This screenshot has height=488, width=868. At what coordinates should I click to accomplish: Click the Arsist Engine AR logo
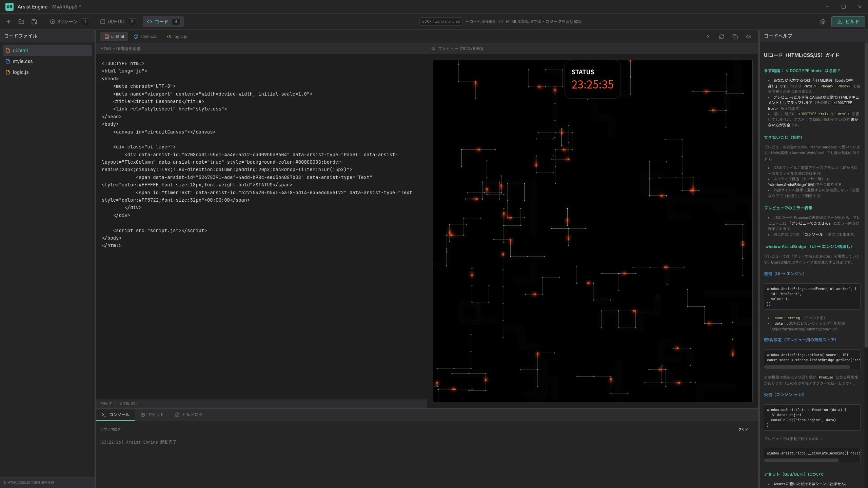click(x=9, y=7)
